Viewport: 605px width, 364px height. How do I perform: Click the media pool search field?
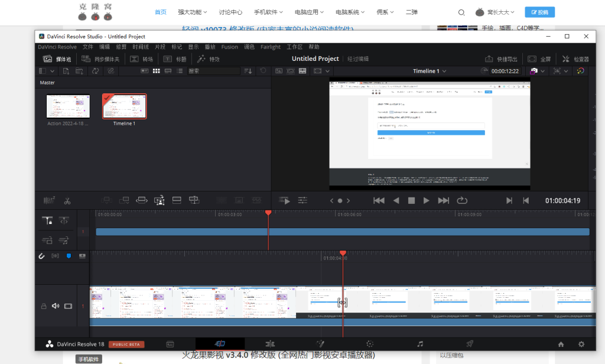point(213,71)
